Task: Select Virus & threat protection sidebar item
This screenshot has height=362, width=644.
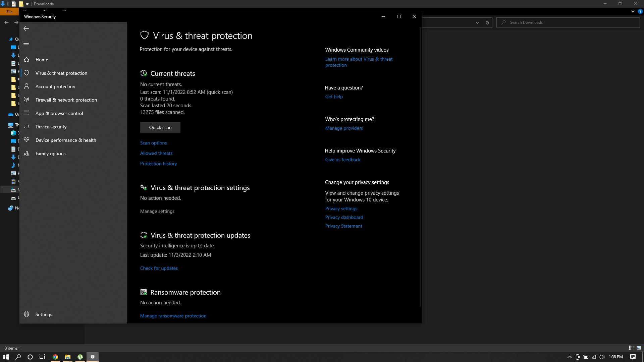Action: click(61, 73)
